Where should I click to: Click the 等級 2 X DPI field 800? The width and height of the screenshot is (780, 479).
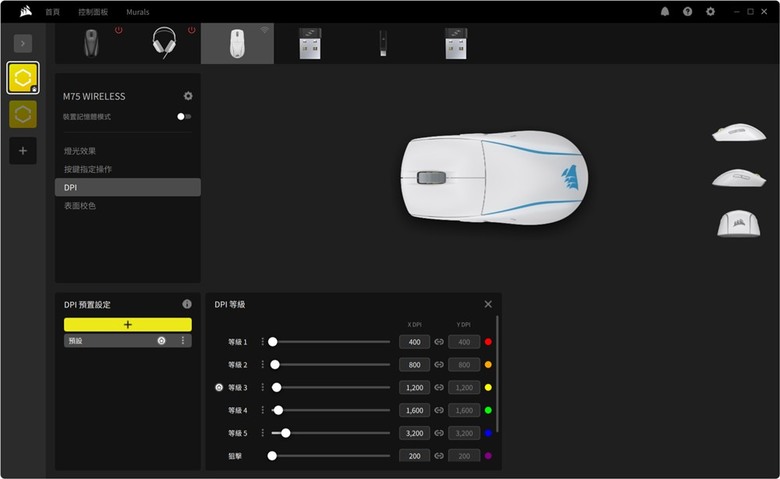[x=414, y=365]
